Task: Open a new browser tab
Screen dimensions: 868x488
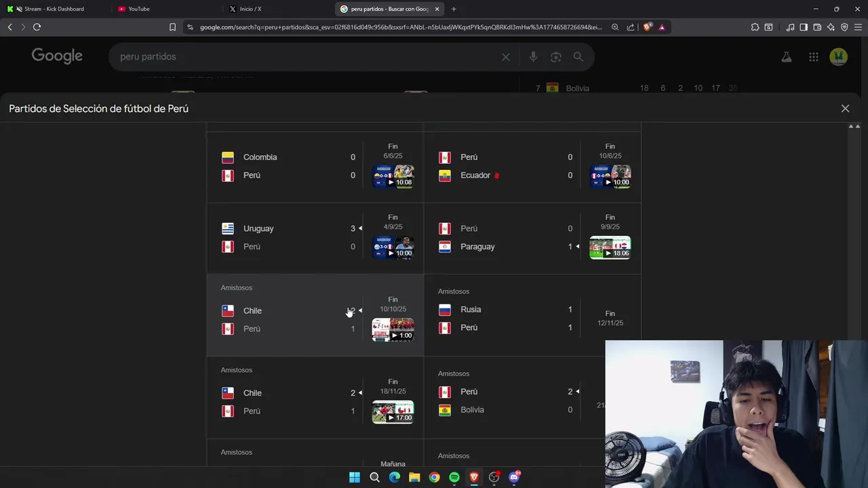Action: (x=454, y=9)
